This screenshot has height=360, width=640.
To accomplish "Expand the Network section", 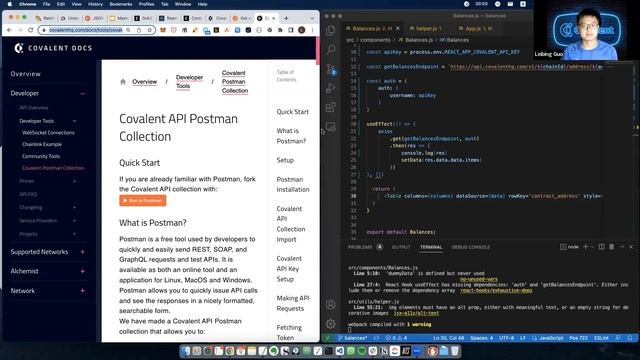I will pyautogui.click(x=82, y=291).
